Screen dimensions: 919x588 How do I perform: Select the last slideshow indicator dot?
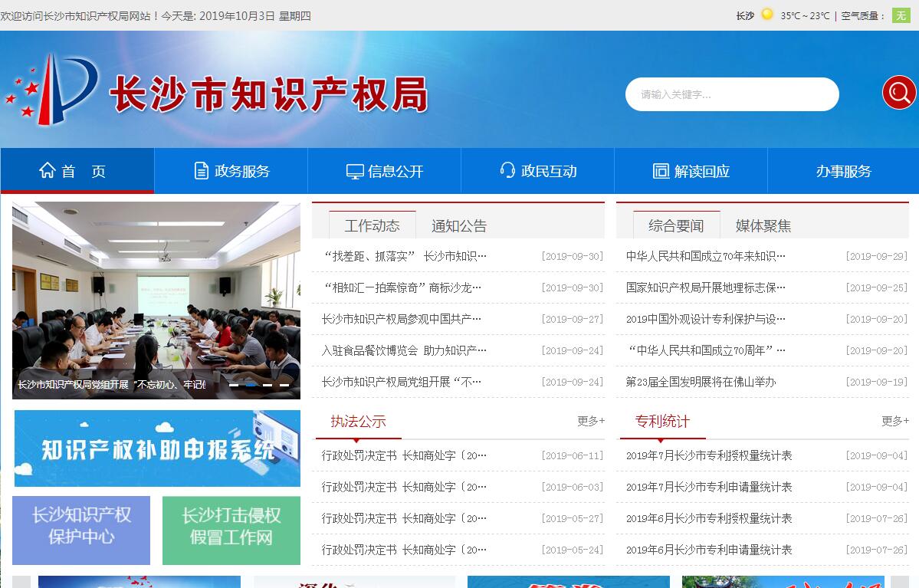pyautogui.click(x=284, y=385)
